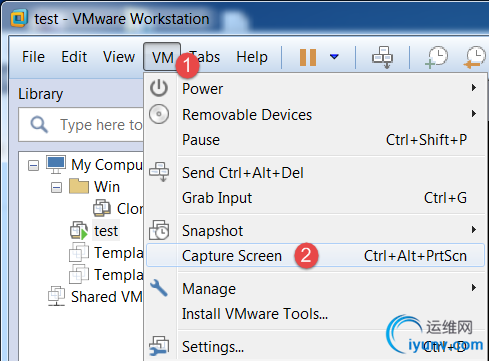Click Send Ctrl+Alt+Del toolbar icon
Viewport: 489px width, 361px height.
pyautogui.click(x=382, y=57)
